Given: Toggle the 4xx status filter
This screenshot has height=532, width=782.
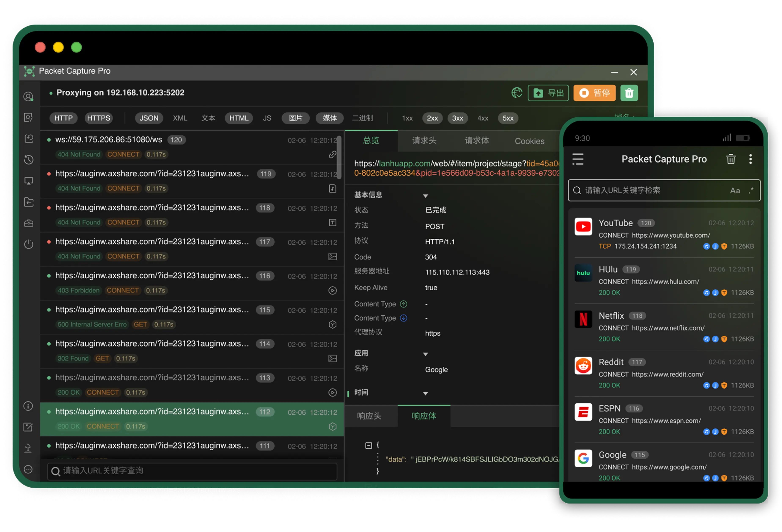Looking at the screenshot, I should pyautogui.click(x=483, y=118).
